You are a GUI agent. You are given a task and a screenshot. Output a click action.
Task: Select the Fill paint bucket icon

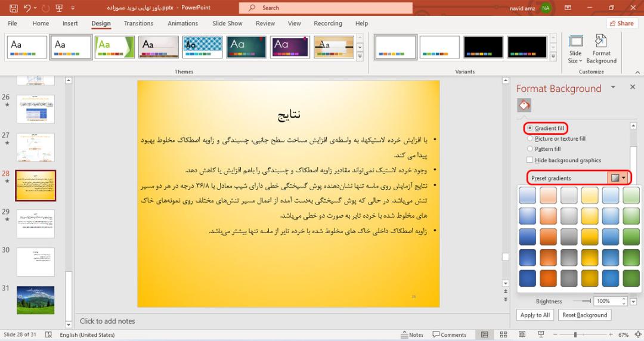point(524,105)
